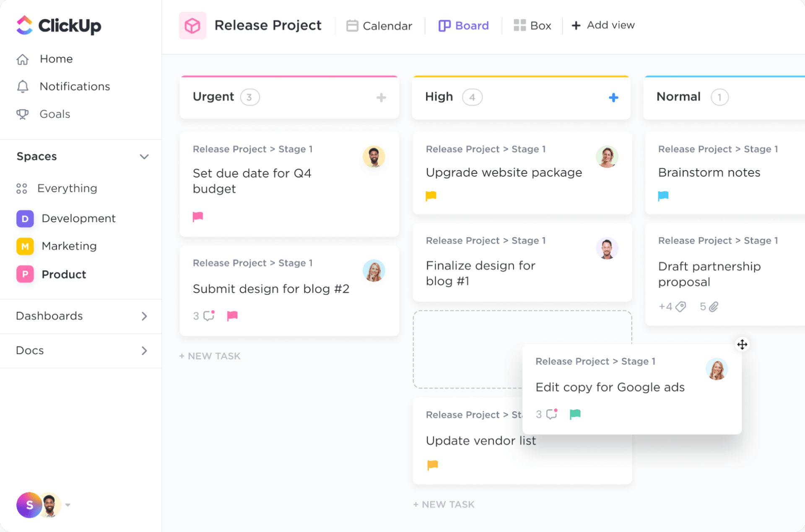This screenshot has width=805, height=532.
Task: Click Add view button
Action: click(603, 25)
